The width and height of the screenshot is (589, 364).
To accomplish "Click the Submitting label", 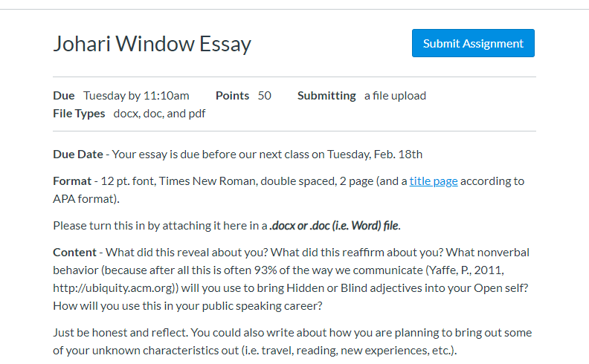I will (x=326, y=96).
